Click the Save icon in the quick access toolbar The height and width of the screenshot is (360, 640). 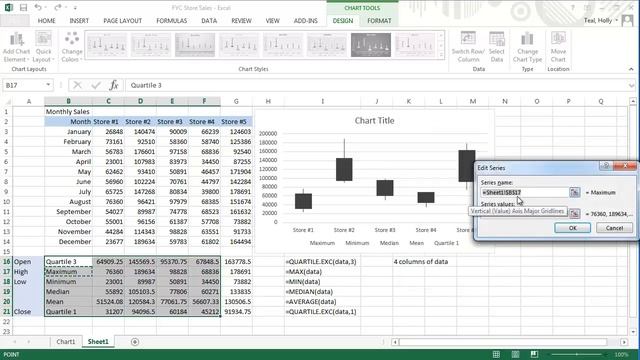[23, 7]
